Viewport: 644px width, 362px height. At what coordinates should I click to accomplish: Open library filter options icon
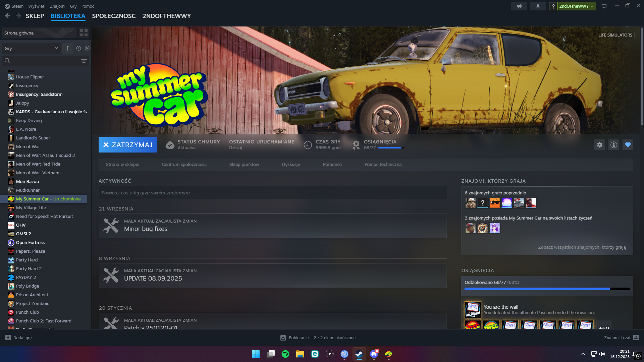point(84,61)
